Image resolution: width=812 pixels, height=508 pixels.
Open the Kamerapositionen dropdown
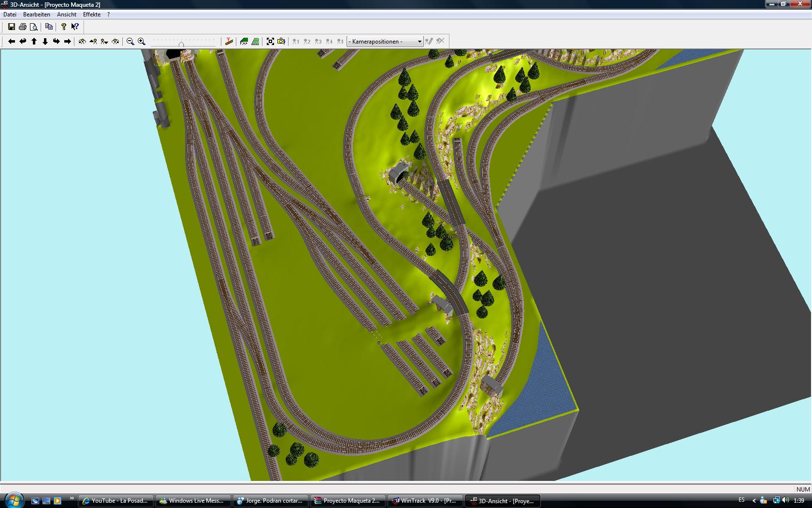click(x=385, y=42)
